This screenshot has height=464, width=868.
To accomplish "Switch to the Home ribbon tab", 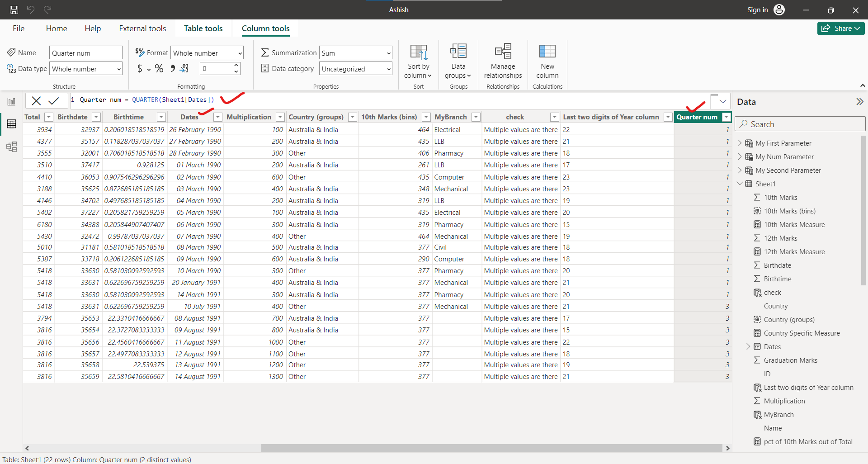I will click(x=56, y=28).
